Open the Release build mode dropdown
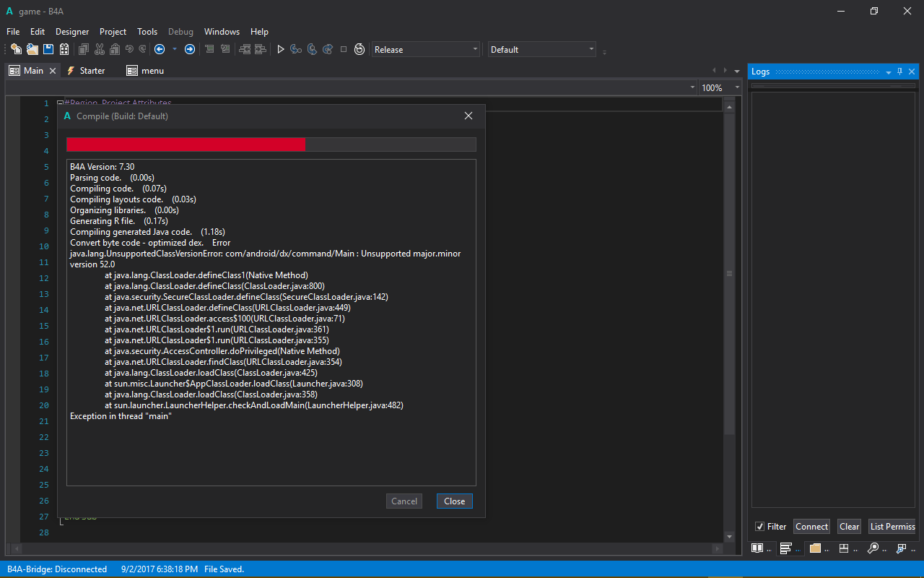This screenshot has width=924, height=578. pos(426,50)
